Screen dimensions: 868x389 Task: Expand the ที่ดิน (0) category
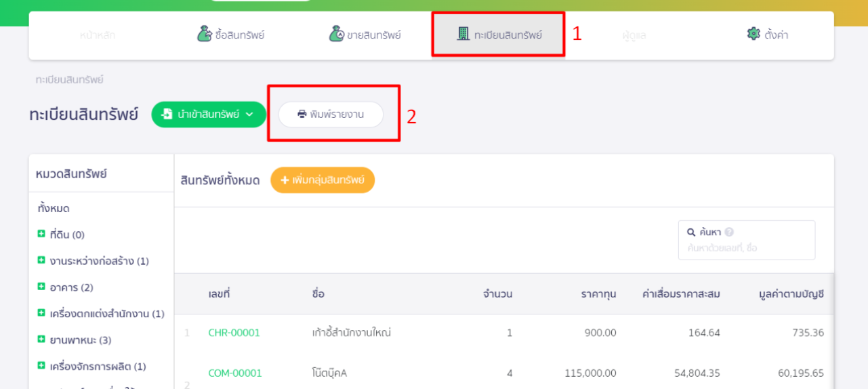pyautogui.click(x=41, y=234)
